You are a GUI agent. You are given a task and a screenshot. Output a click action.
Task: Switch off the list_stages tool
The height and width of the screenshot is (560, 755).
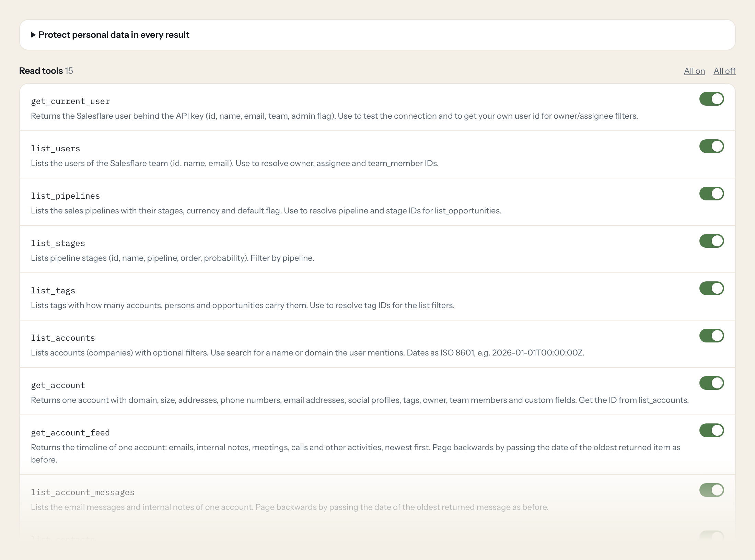click(x=711, y=241)
